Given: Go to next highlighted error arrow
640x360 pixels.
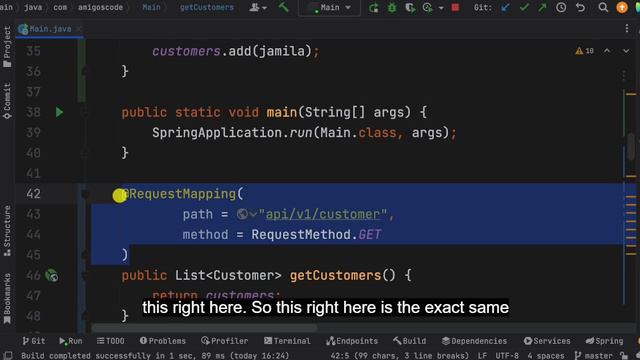Looking at the screenshot, I should [626, 51].
